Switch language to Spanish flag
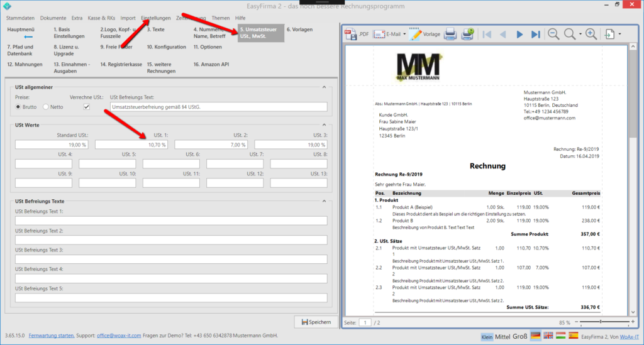The height and width of the screenshot is (345, 644). tap(574, 336)
